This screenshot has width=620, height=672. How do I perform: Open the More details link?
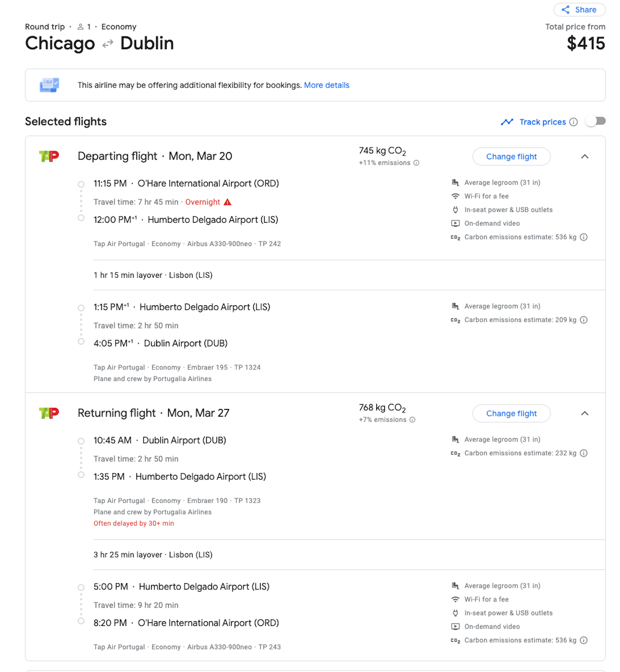pos(327,85)
